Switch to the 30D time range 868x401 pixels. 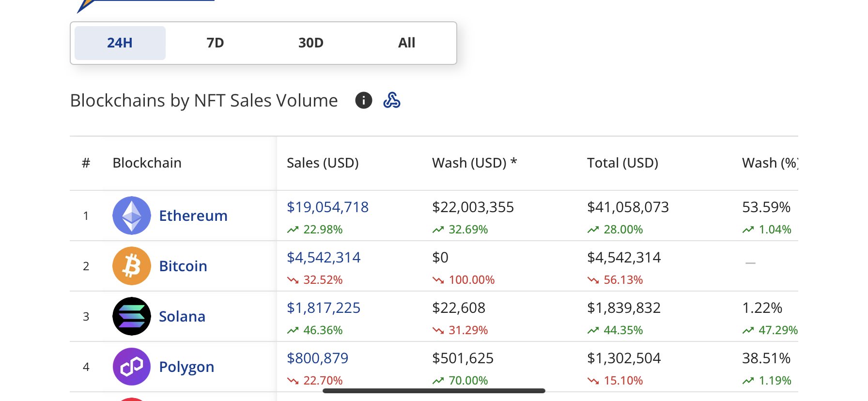310,43
